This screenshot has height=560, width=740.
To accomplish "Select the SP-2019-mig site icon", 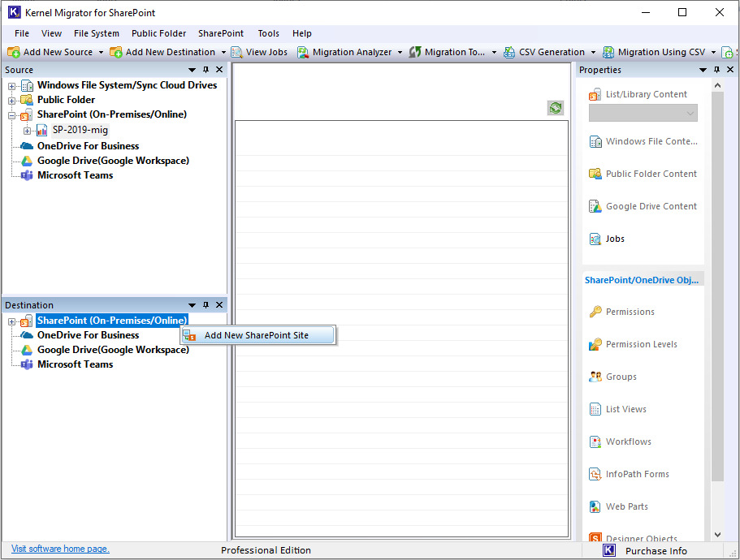I will (x=42, y=130).
